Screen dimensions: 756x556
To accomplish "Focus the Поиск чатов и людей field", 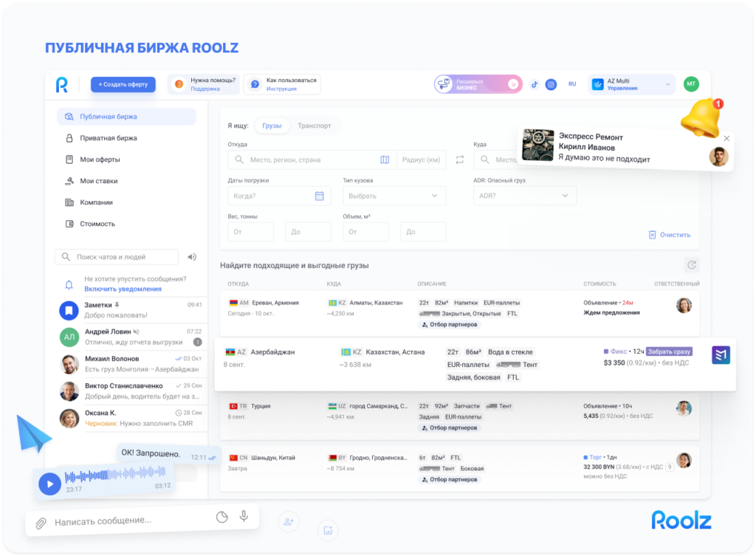I will (117, 257).
